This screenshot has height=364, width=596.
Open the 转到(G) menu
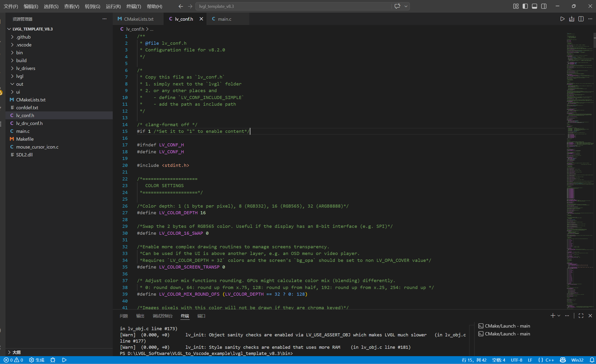[x=93, y=6]
